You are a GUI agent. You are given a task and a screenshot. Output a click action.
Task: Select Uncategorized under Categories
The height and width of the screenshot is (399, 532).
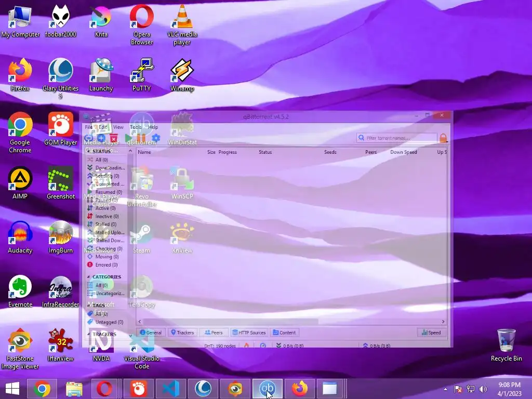[x=106, y=293]
